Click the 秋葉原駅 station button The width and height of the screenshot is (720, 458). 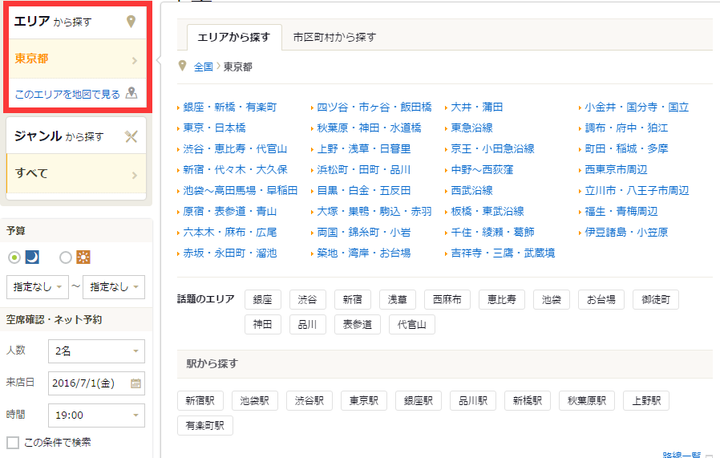pyautogui.click(x=587, y=401)
